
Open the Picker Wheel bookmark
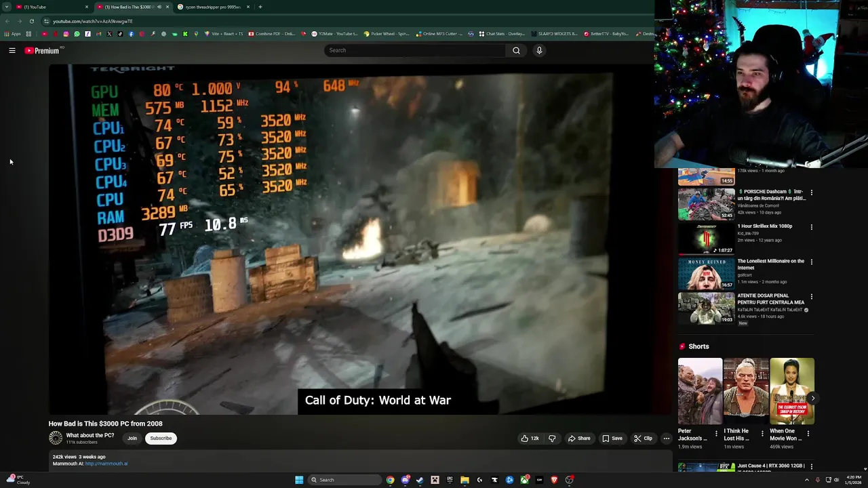tap(387, 34)
